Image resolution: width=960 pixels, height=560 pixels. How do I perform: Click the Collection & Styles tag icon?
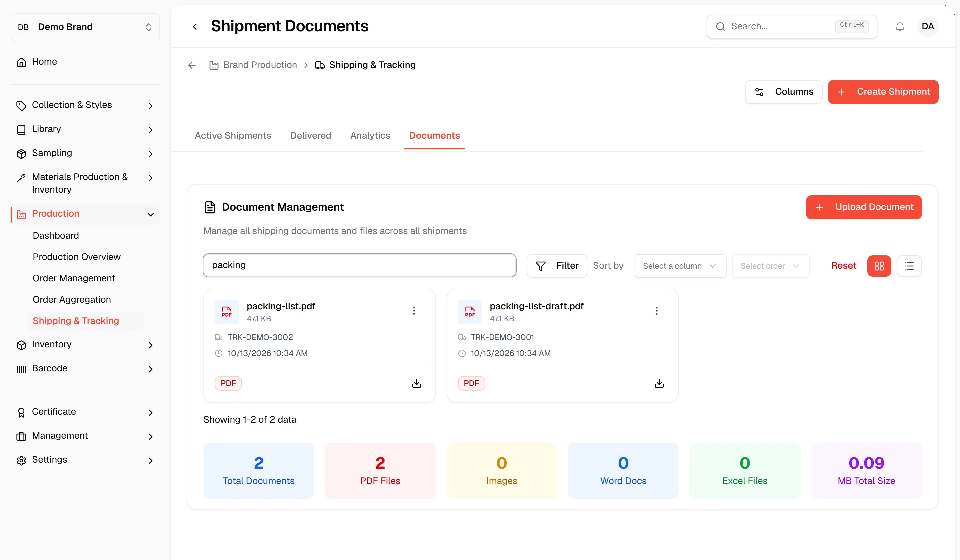21,106
